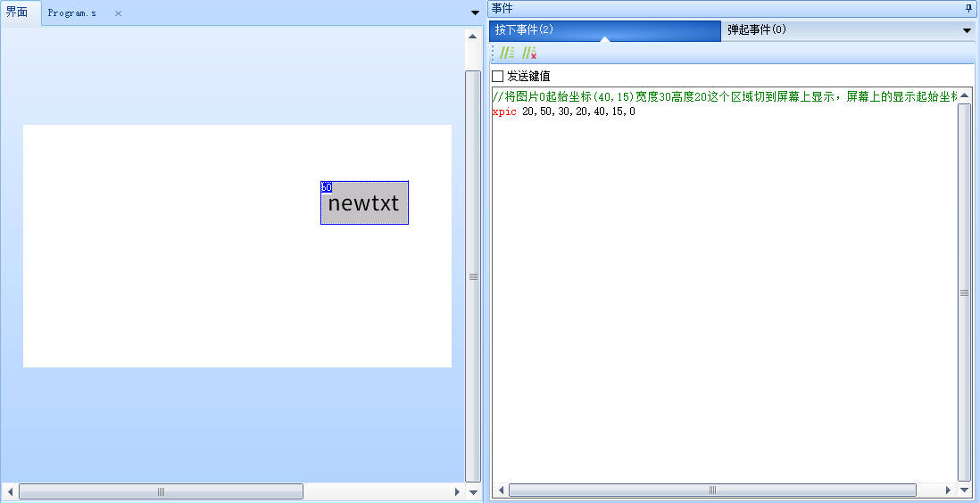980x503 pixels.
Task: Click the code editor scroll-up arrow
Action: pos(964,95)
